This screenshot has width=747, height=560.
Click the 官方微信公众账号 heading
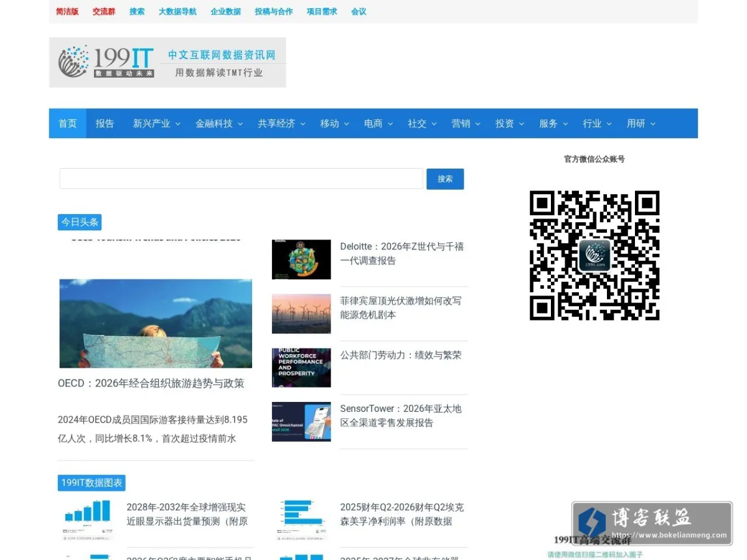pos(594,159)
